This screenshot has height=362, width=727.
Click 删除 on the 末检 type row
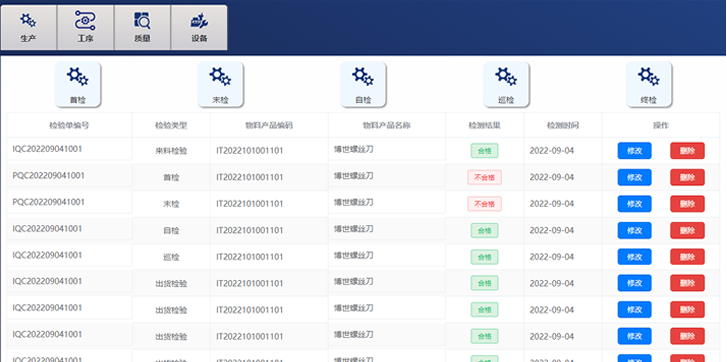[687, 203]
